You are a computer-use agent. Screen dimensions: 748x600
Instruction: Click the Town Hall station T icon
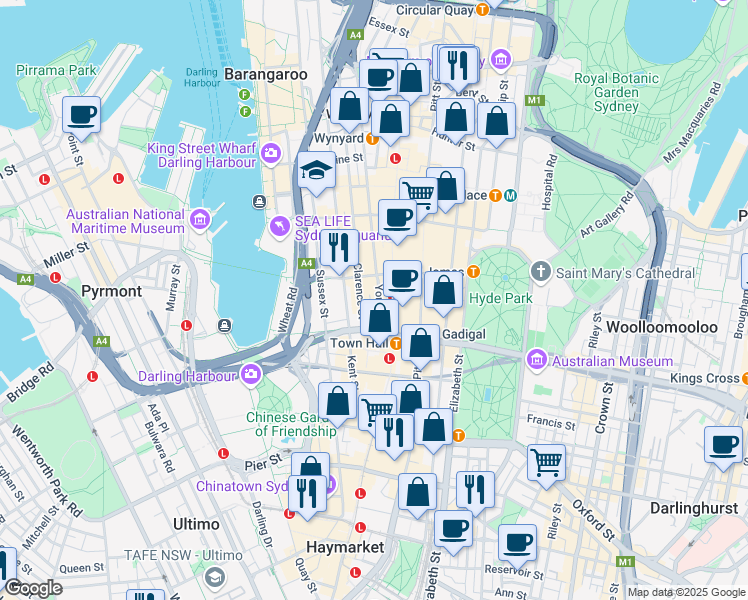pos(395,343)
